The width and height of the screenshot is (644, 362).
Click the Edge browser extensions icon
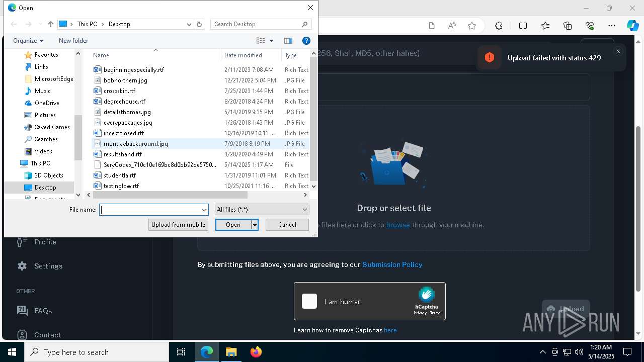pyautogui.click(x=499, y=26)
